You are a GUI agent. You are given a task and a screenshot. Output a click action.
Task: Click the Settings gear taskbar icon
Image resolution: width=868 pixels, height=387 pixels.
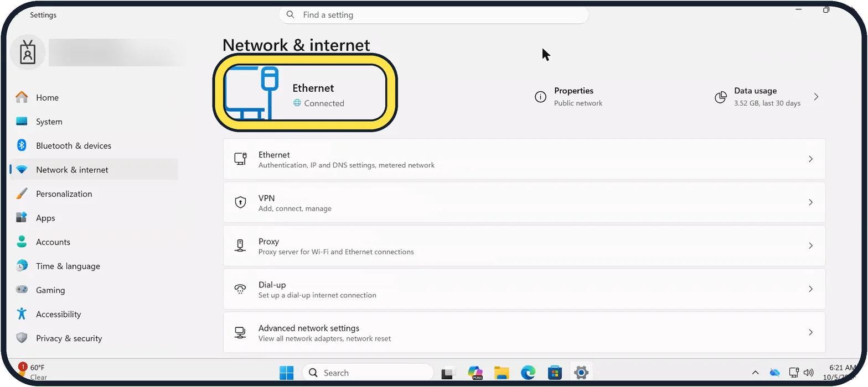tap(581, 373)
